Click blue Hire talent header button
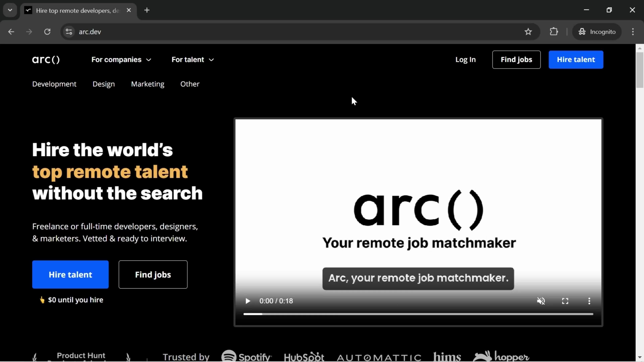The height and width of the screenshot is (362, 644). pos(576,60)
